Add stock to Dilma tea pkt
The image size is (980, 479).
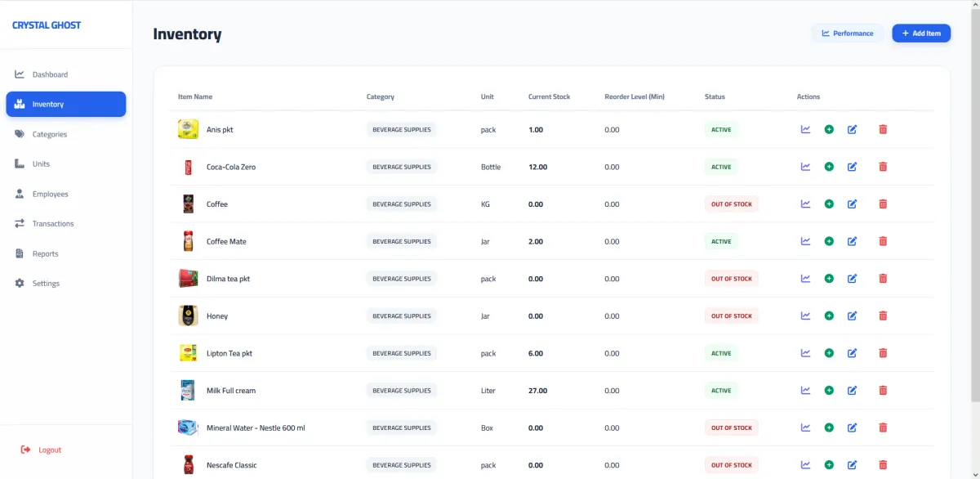pos(829,279)
